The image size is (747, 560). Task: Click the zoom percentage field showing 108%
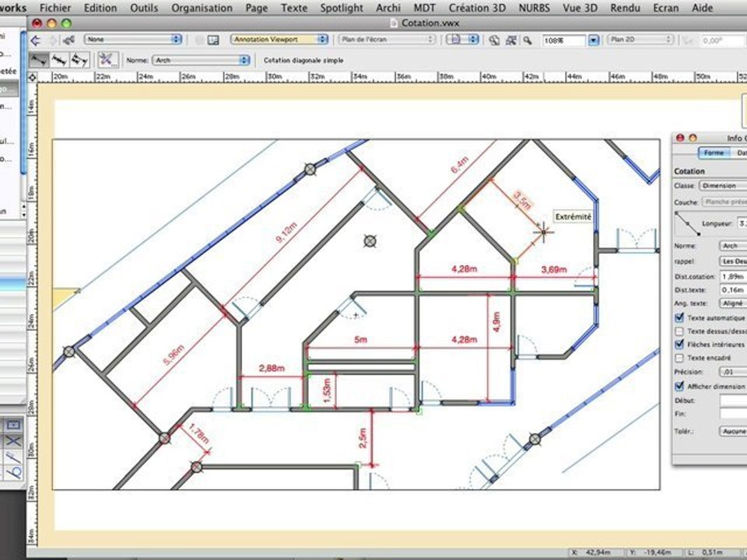pos(564,40)
